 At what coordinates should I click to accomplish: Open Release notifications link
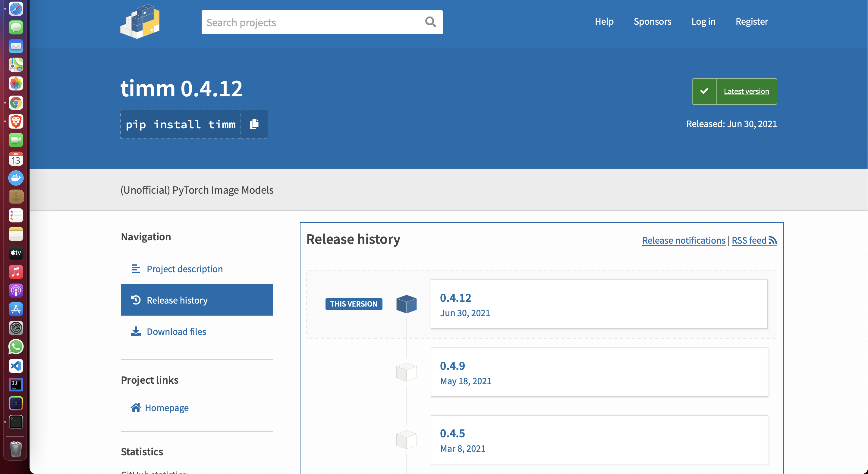point(683,240)
